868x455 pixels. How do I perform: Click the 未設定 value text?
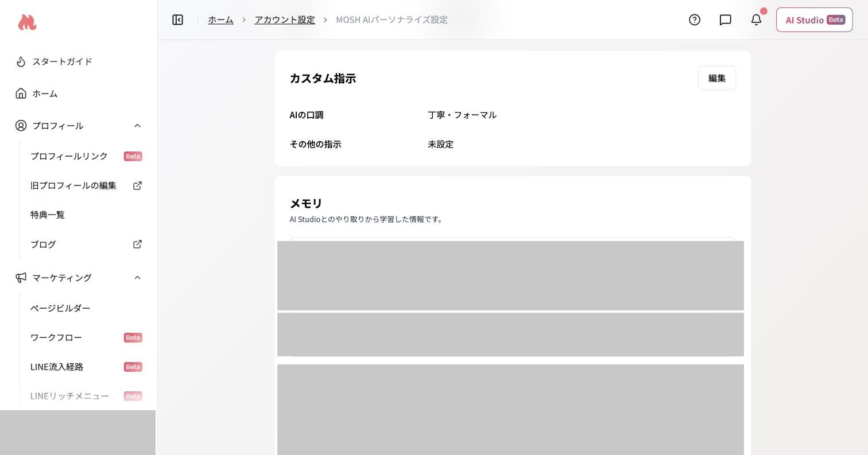click(441, 144)
